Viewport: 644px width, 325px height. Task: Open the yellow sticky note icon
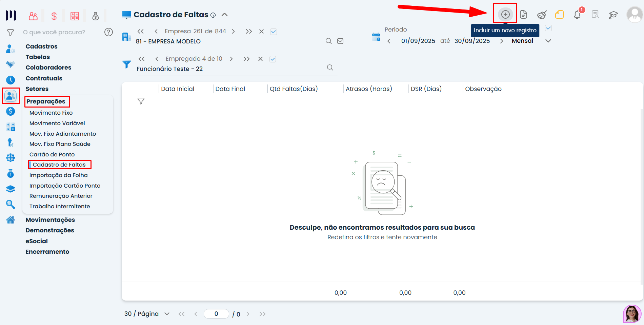click(559, 15)
